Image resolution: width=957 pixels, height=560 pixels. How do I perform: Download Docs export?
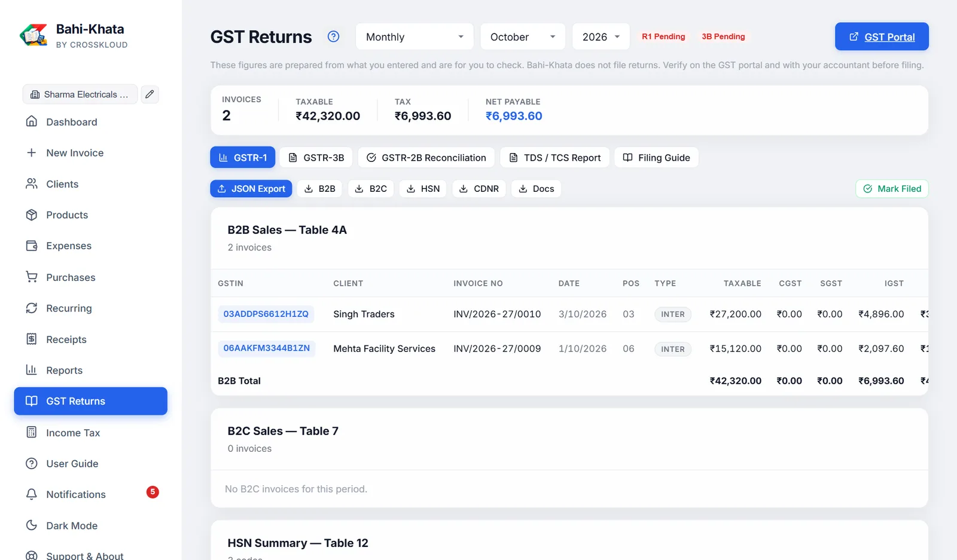[x=537, y=189]
